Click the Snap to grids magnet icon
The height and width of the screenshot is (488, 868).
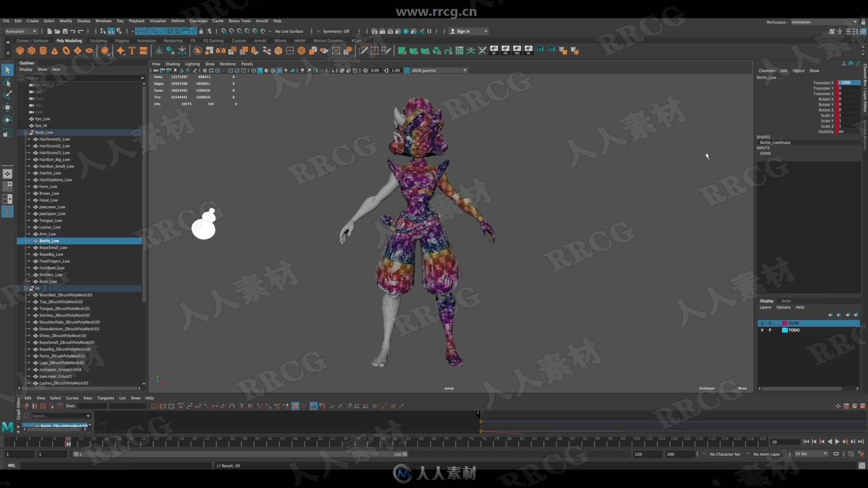[x=224, y=31]
